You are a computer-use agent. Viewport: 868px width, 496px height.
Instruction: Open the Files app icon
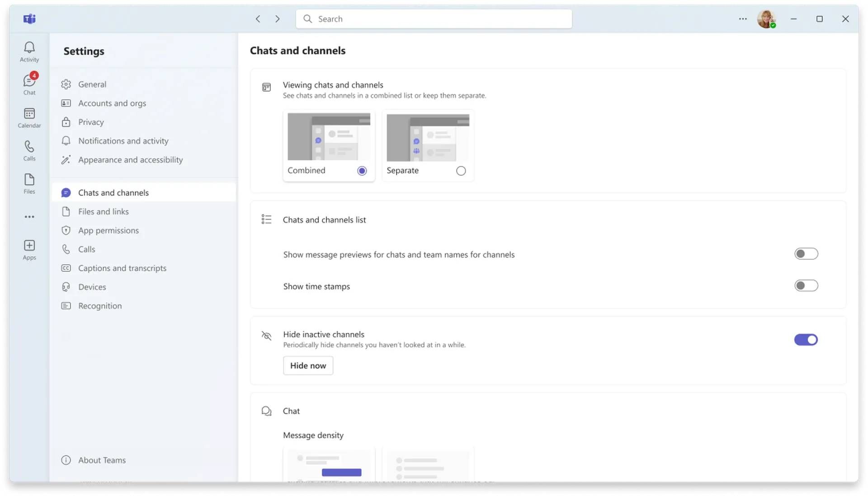29,183
